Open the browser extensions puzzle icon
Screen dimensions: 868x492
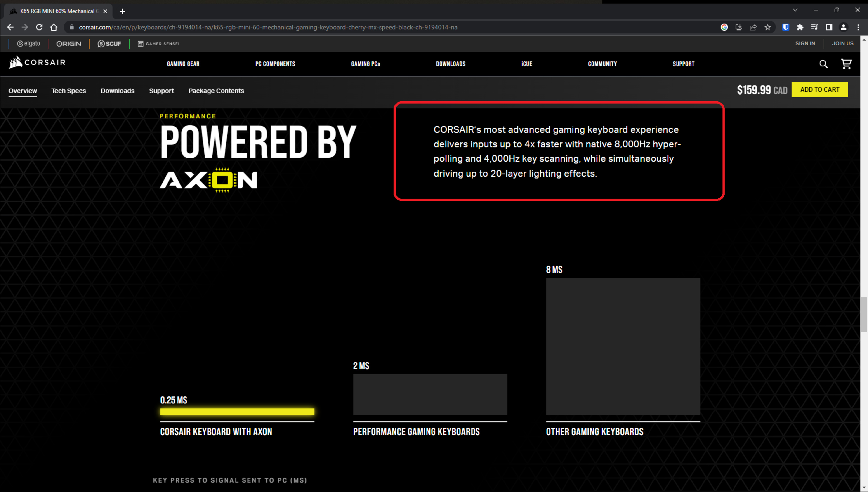tap(800, 27)
